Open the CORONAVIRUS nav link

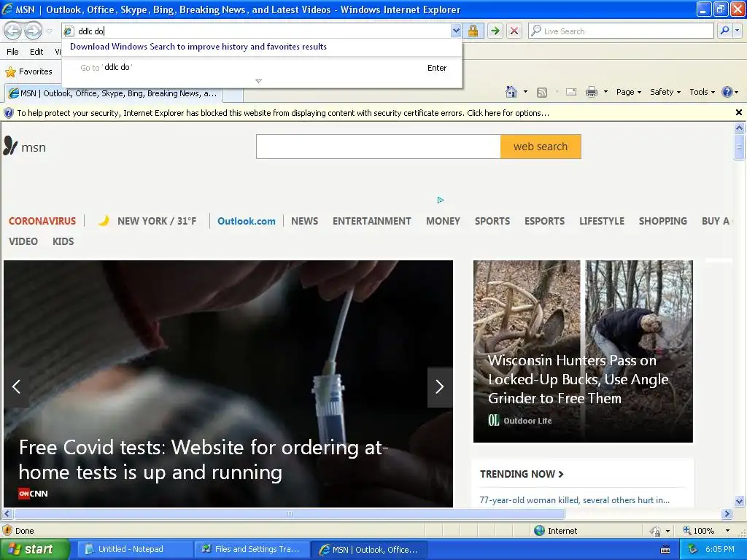click(x=42, y=221)
